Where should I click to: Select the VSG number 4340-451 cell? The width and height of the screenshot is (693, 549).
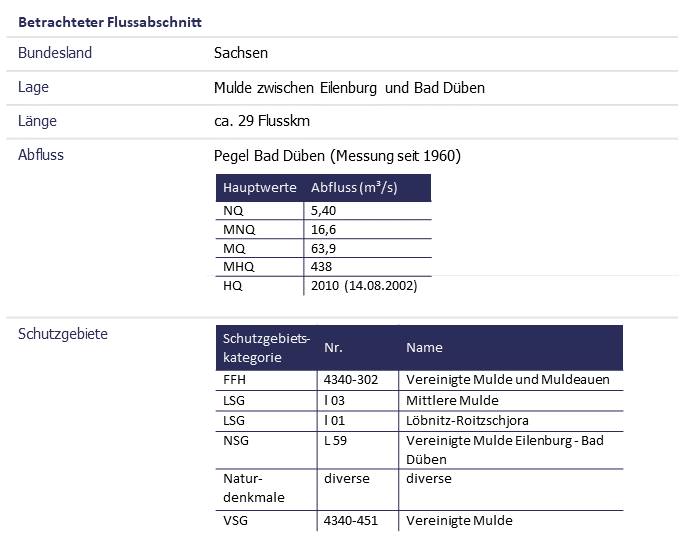(x=351, y=520)
